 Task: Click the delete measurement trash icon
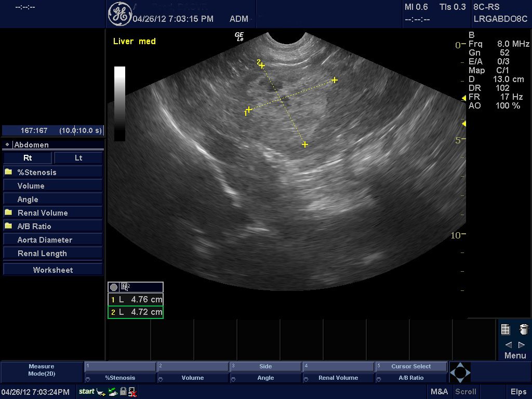[523, 329]
